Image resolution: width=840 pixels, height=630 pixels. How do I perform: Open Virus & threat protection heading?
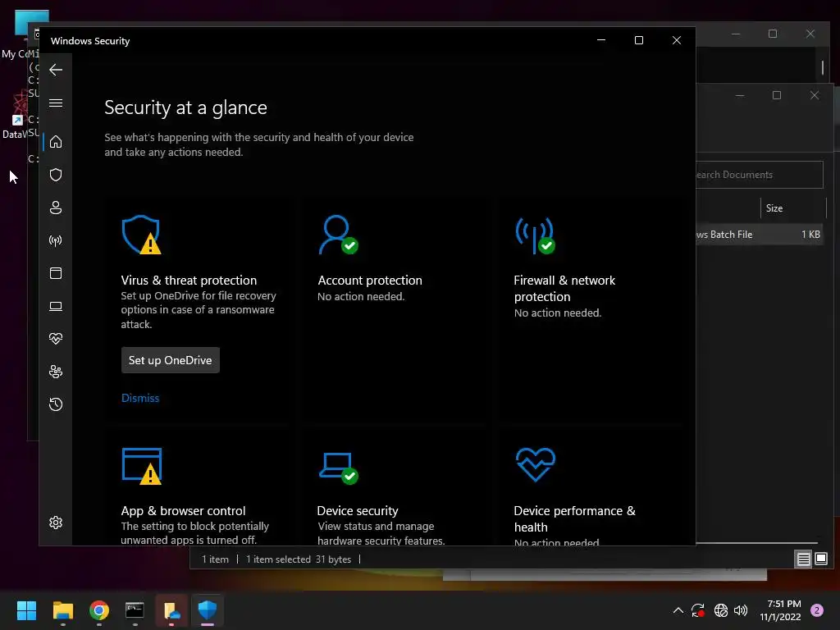[x=189, y=281]
